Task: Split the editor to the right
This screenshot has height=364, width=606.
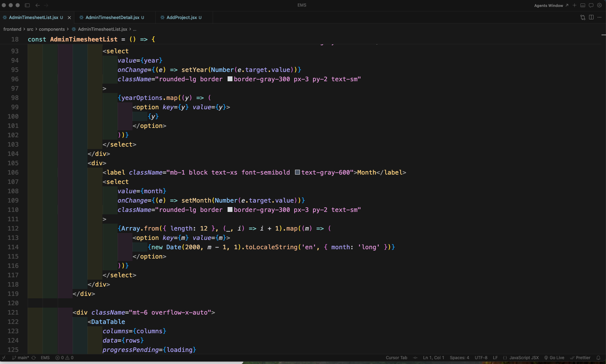Action: click(591, 17)
